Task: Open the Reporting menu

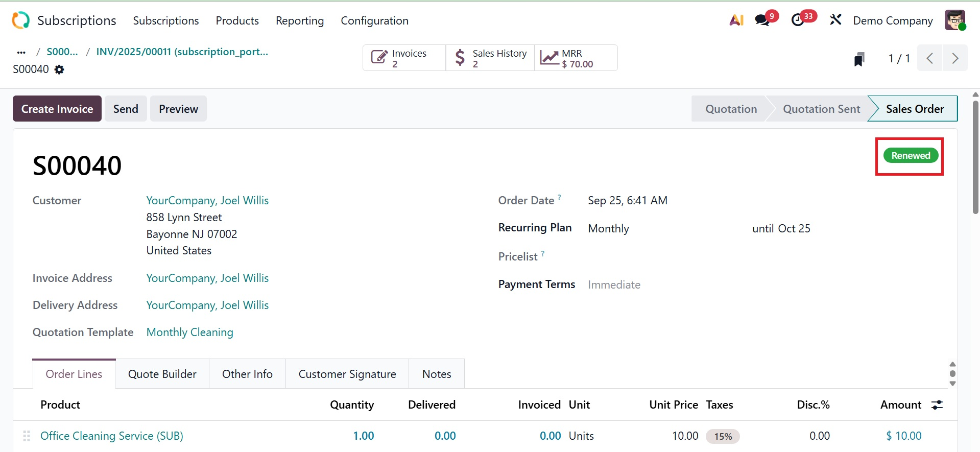Action: 300,21
